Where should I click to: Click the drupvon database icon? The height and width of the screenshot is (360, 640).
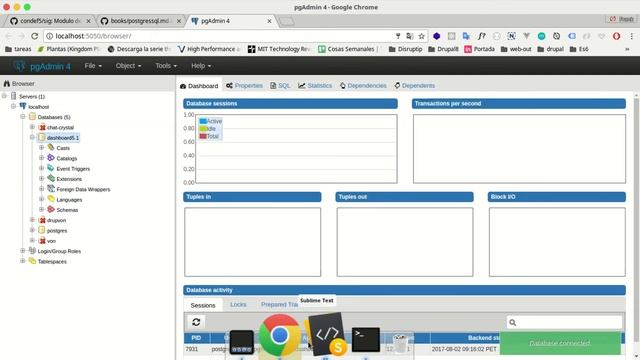pos(42,220)
